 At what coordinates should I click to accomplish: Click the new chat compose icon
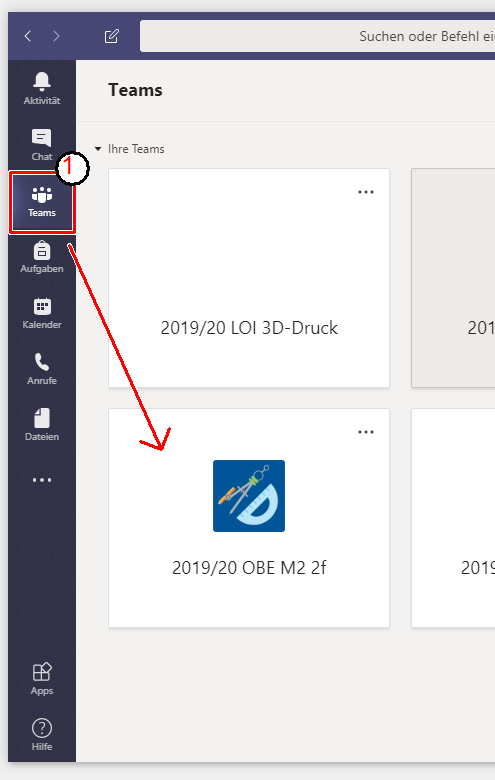[111, 36]
